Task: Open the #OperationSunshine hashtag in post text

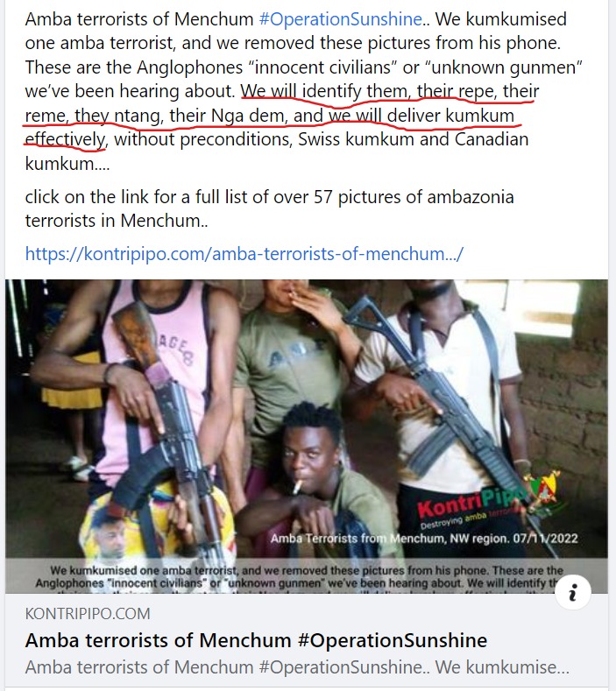Action: click(341, 19)
